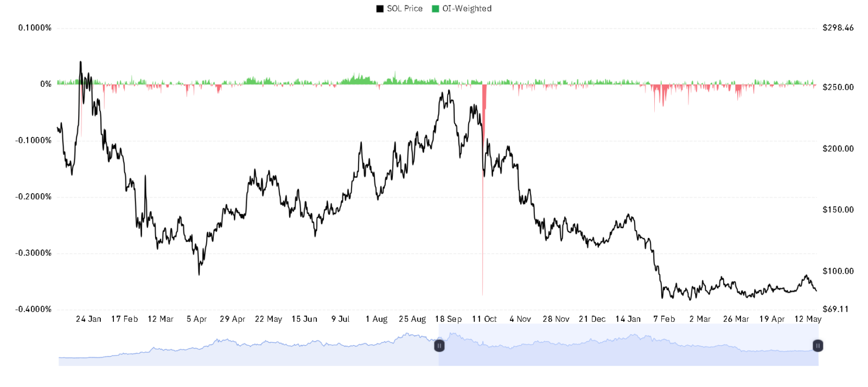Click the $100.00 price axis label
Screen dimensions: 868x387
838,271
